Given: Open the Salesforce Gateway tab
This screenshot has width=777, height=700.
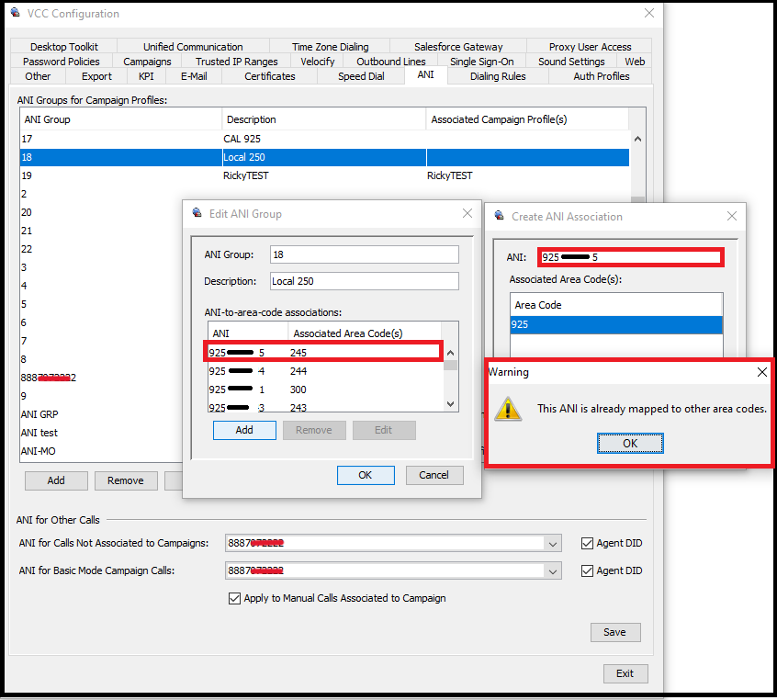Looking at the screenshot, I should (458, 47).
